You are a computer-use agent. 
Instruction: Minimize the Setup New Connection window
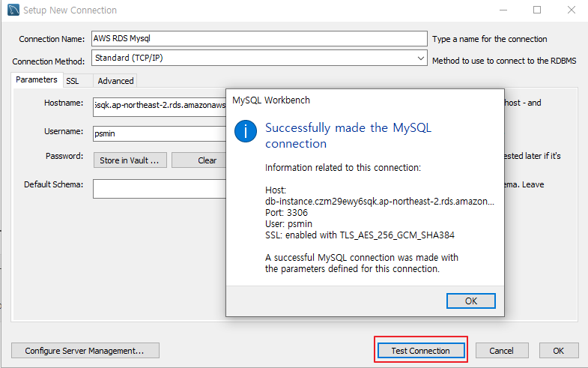[503, 10]
